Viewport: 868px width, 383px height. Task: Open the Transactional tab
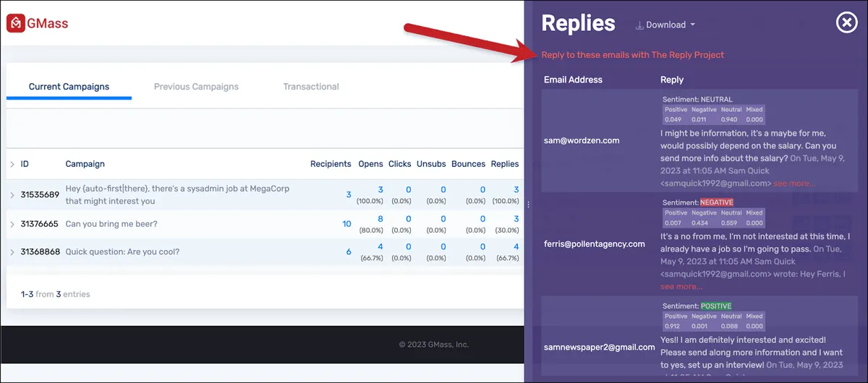click(311, 87)
